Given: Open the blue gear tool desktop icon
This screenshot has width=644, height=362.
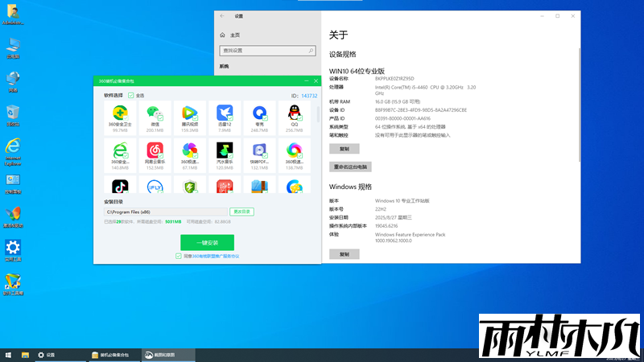Looking at the screenshot, I should [x=13, y=248].
